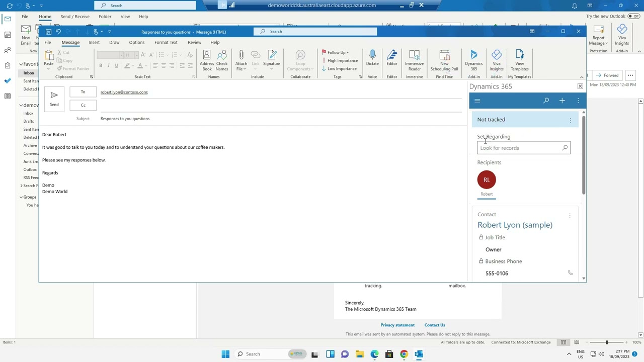The width and height of the screenshot is (644, 362).
Task: Switch to the Draw ribbon tab
Action: click(114, 42)
